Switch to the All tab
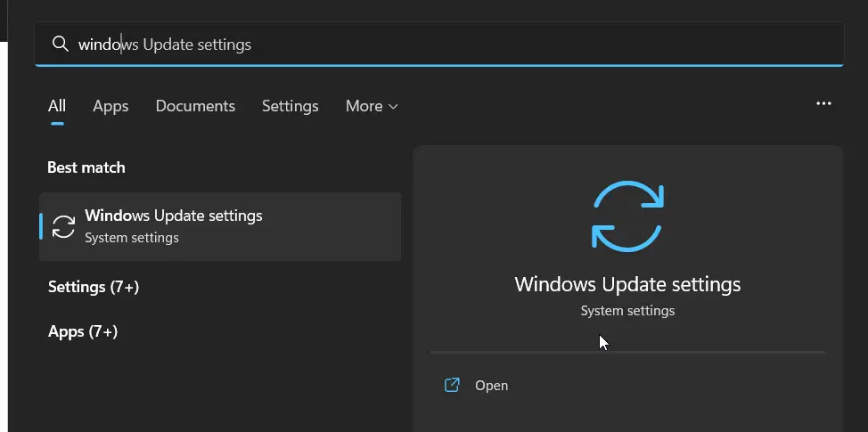Screen dimensions: 868x432 pyautogui.click(x=57, y=106)
